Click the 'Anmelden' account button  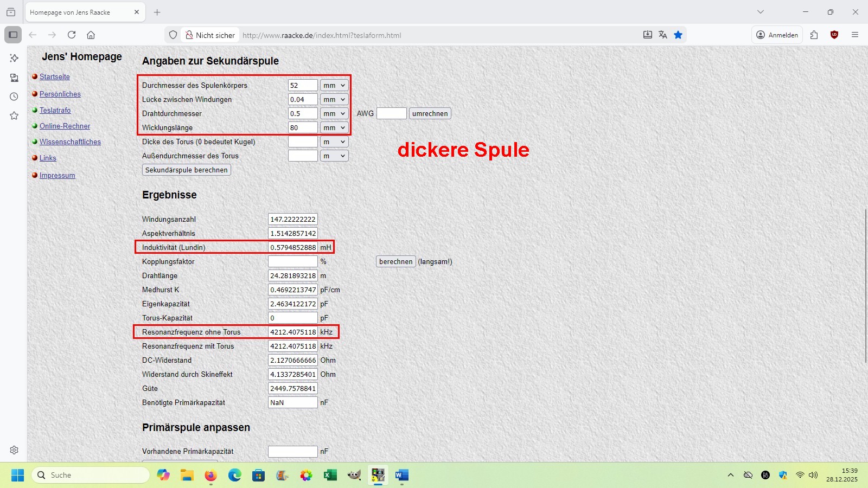point(777,35)
